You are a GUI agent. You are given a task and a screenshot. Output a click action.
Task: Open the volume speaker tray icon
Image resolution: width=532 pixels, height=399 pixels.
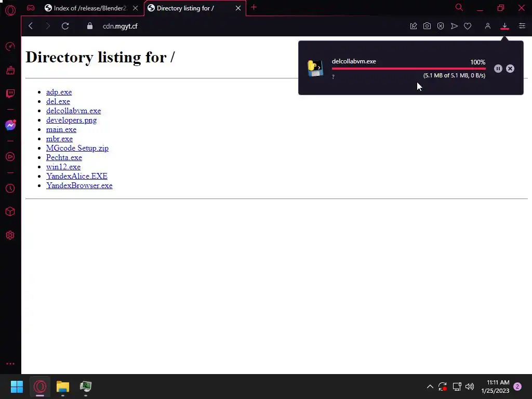470,387
